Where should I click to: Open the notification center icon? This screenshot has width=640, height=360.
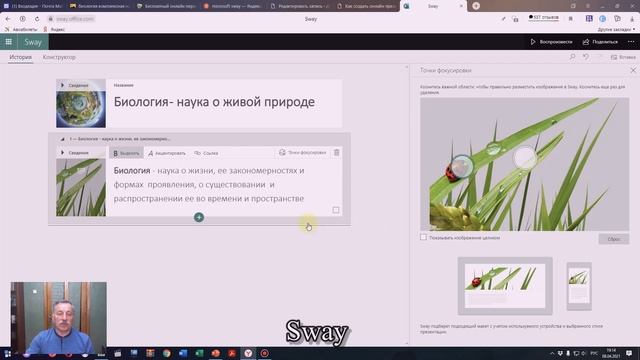(629, 353)
